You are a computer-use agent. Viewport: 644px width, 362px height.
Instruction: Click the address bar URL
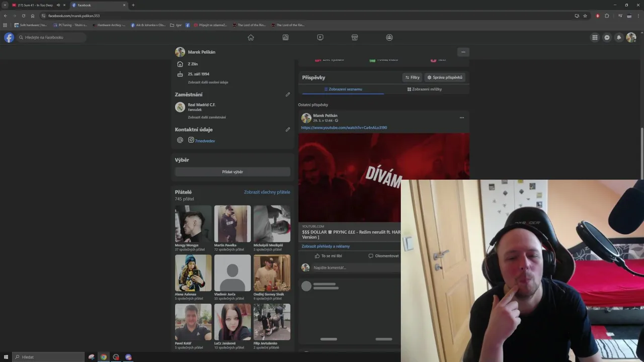[74, 16]
